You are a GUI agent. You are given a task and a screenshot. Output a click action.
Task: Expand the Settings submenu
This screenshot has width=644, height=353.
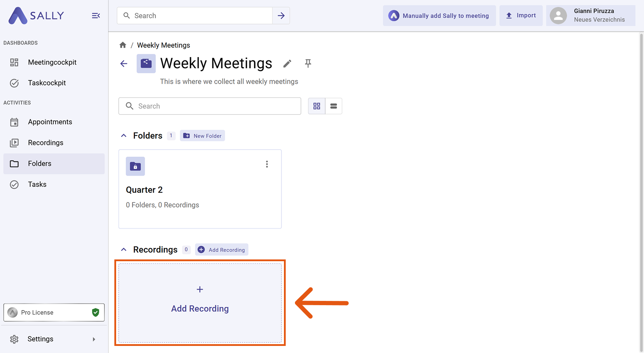pyautogui.click(x=94, y=339)
